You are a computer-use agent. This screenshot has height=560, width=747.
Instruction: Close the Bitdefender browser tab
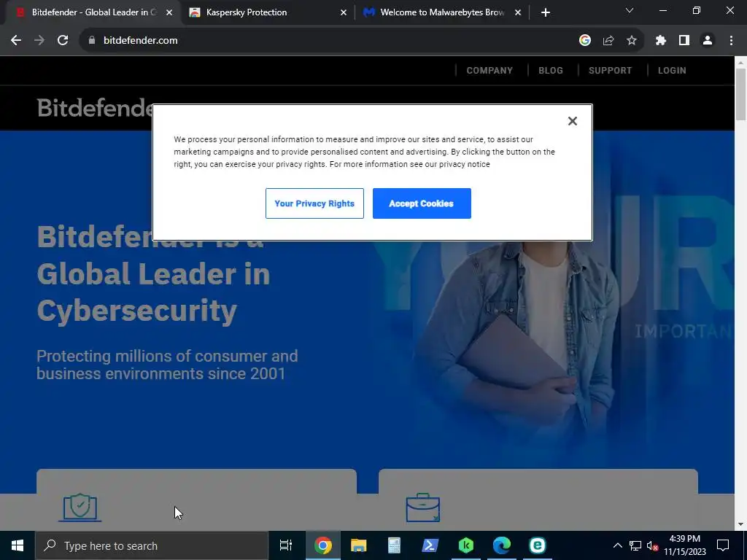point(169,12)
